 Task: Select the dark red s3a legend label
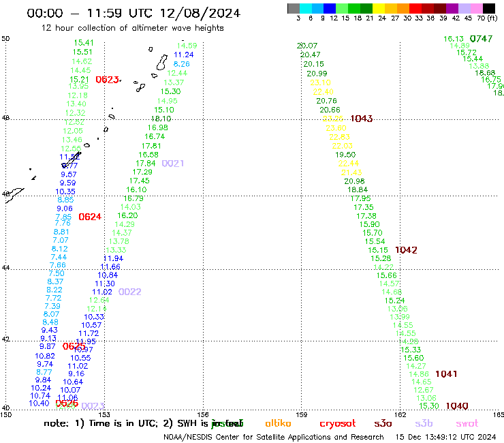point(383,423)
